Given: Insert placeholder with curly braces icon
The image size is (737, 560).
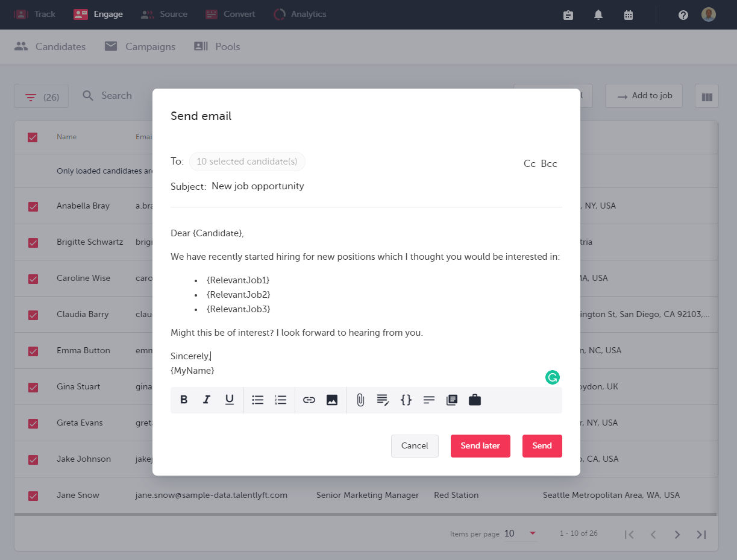Looking at the screenshot, I should click(406, 400).
